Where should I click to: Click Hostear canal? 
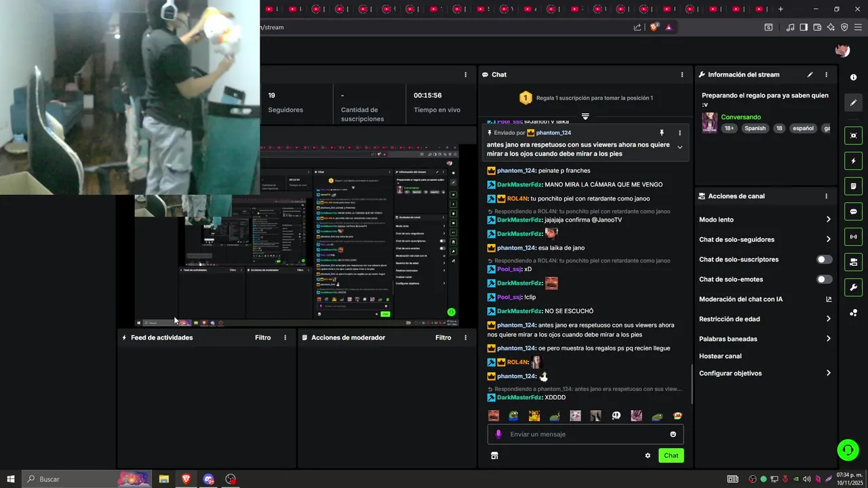point(720,356)
